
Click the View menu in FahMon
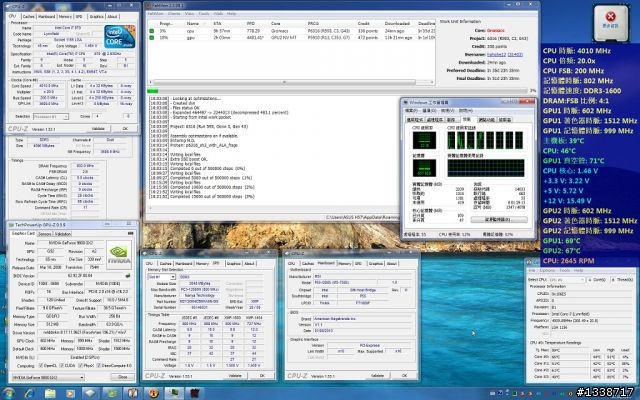pos(190,14)
